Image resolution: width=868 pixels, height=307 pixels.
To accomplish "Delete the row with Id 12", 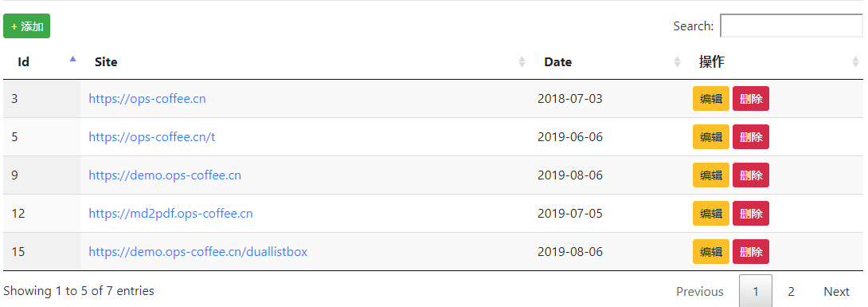I will [x=751, y=214].
